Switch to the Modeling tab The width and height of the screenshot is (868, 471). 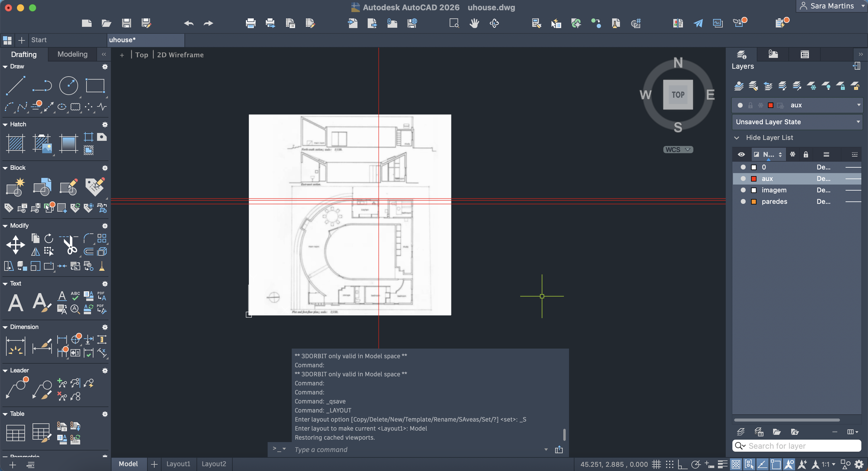point(72,54)
